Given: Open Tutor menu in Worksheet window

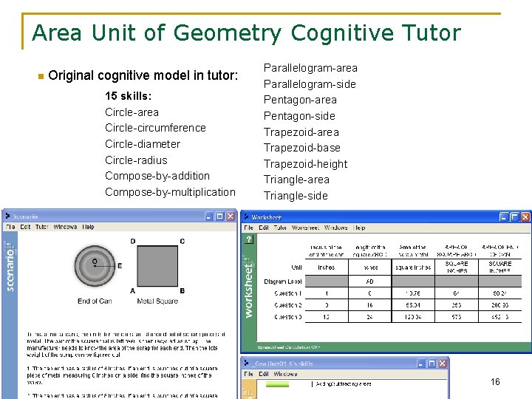Looking at the screenshot, I should pyautogui.click(x=280, y=228).
